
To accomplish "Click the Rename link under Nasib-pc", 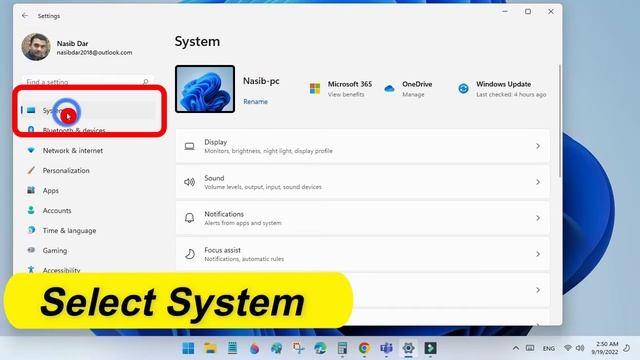I will pos(256,102).
